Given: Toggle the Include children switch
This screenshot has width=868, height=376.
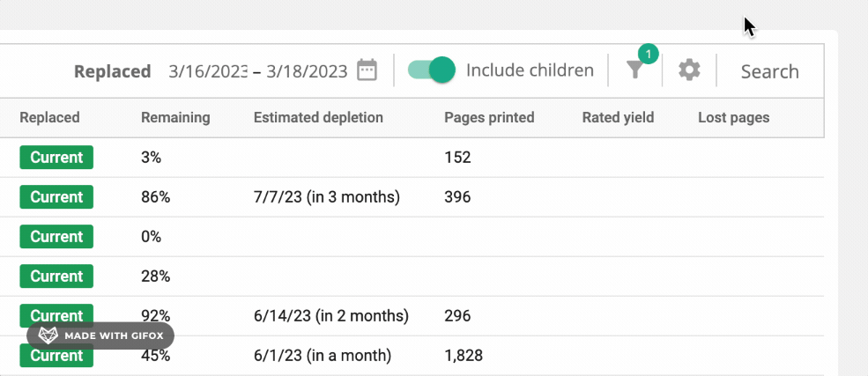Looking at the screenshot, I should pos(432,70).
